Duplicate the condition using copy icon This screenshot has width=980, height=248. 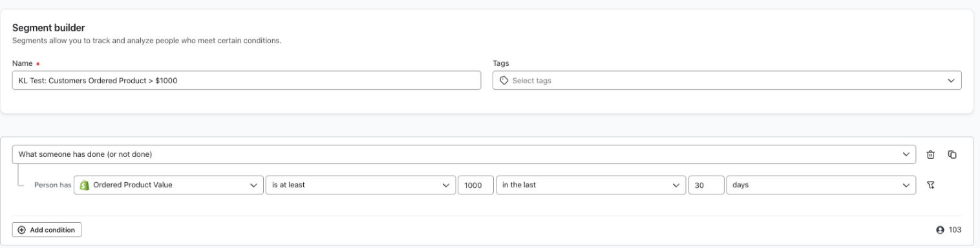pyautogui.click(x=952, y=154)
